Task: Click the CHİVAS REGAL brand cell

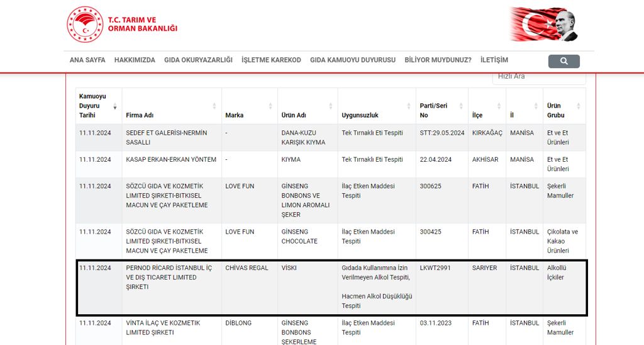Action: [249, 287]
